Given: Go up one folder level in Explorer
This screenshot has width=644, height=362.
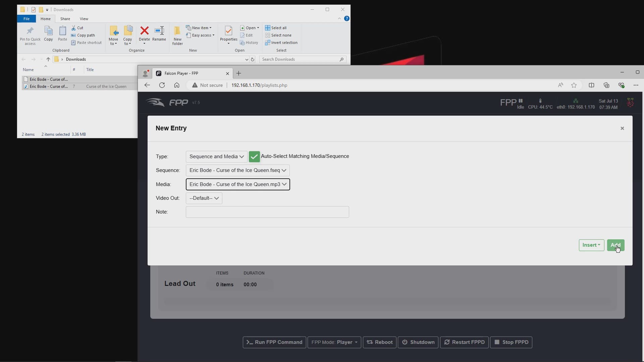Looking at the screenshot, I should coord(48,59).
